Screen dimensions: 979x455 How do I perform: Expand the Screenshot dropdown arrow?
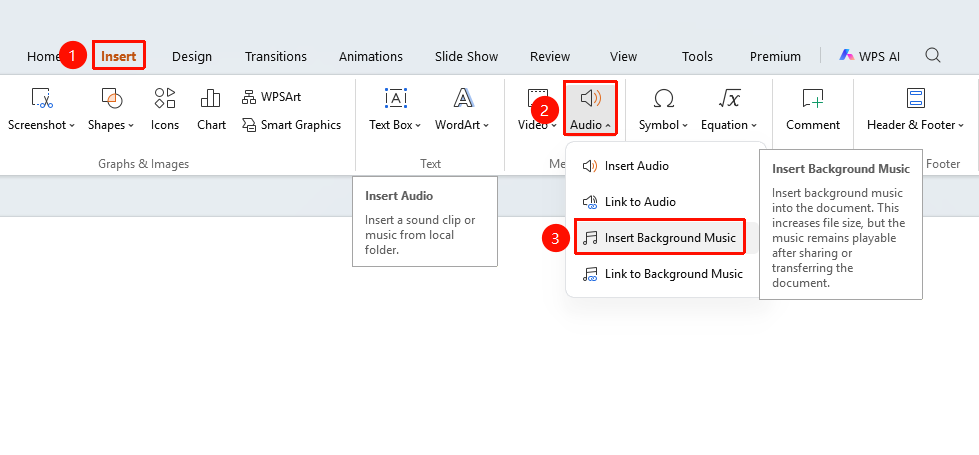[x=72, y=125]
